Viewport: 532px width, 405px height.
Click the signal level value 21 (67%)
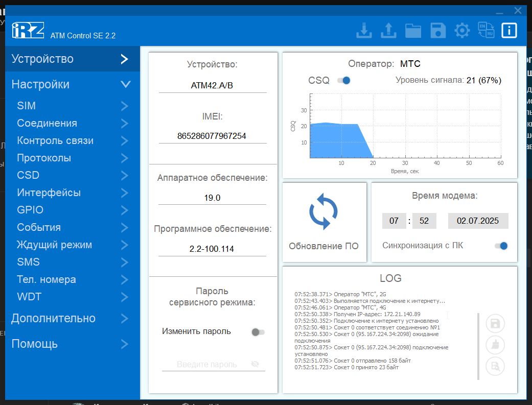tap(484, 80)
